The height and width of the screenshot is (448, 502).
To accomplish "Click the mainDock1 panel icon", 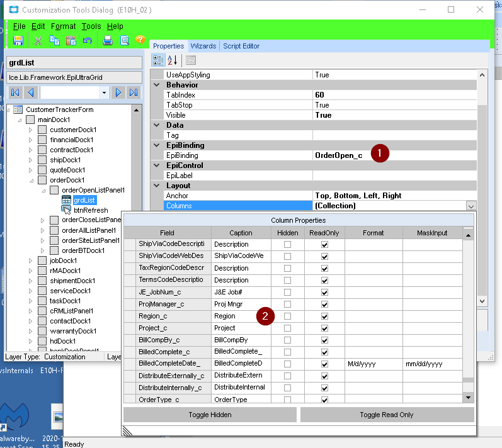I will point(30,120).
